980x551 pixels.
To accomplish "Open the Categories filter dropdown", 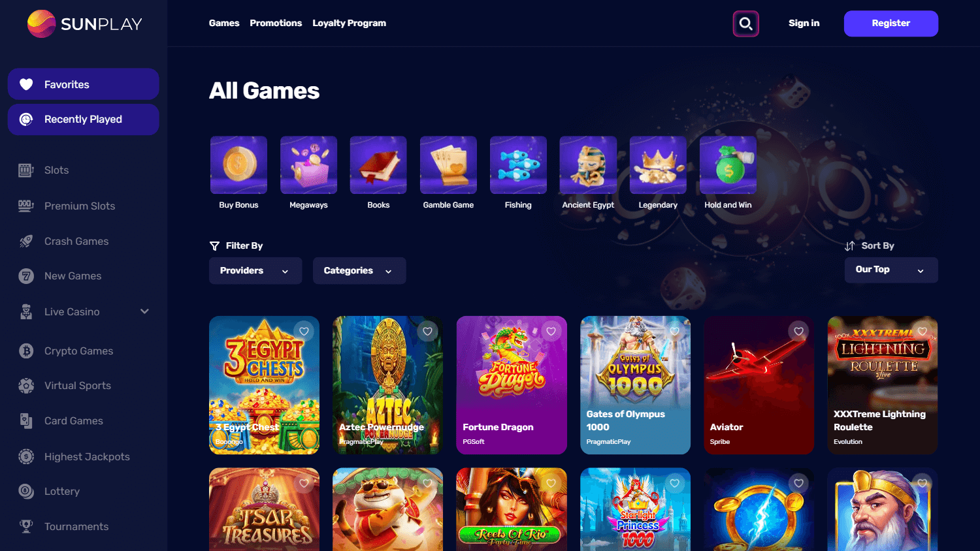I will point(359,270).
